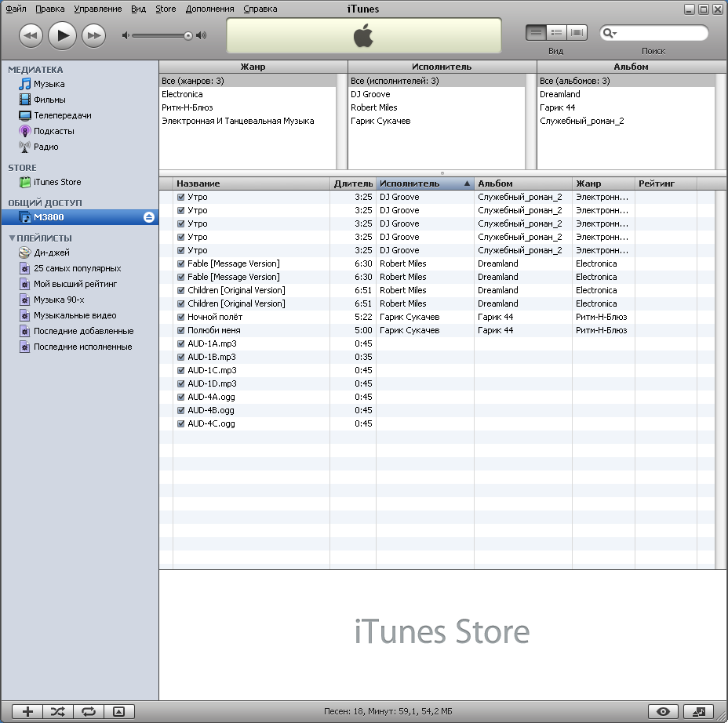Switch to list view
The height and width of the screenshot is (723, 728).
[x=537, y=32]
